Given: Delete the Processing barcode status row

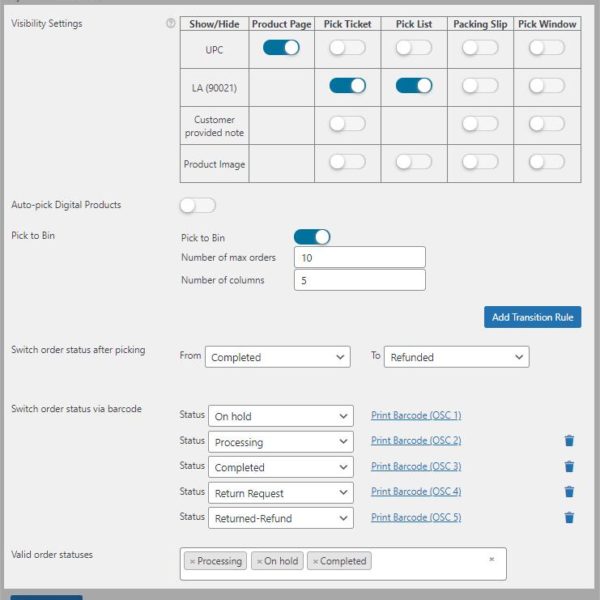Looking at the screenshot, I should coord(569,441).
